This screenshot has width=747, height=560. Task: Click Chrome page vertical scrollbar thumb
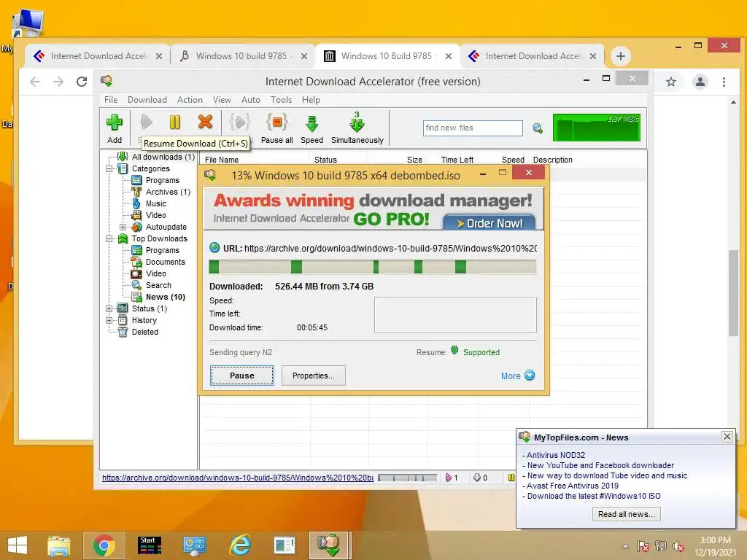point(733,293)
